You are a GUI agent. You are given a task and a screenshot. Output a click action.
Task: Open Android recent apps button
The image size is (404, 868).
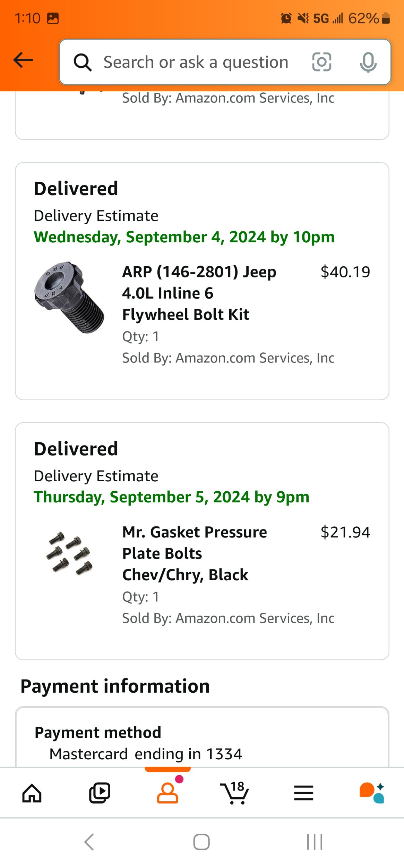click(x=315, y=842)
